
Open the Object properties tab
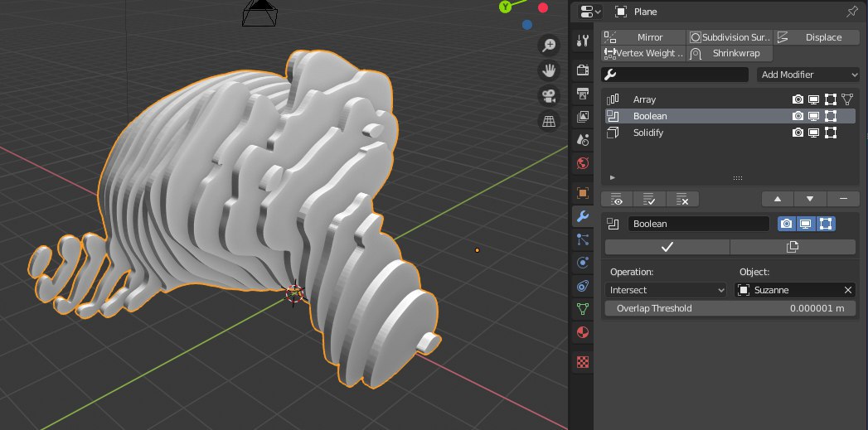coord(582,193)
